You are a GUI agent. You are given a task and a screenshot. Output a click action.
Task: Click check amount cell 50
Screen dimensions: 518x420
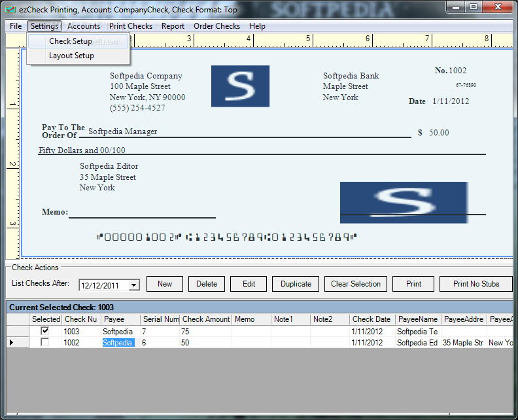coord(206,343)
